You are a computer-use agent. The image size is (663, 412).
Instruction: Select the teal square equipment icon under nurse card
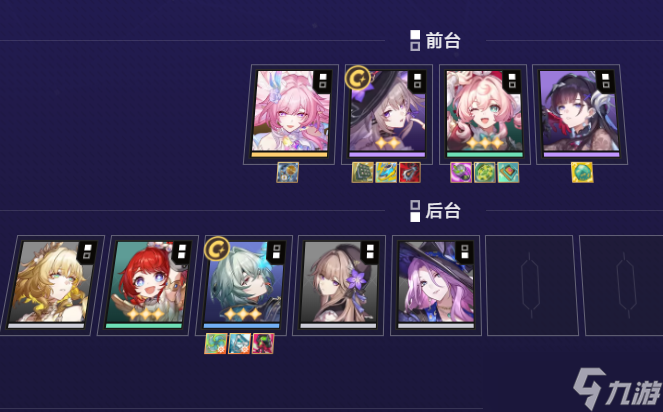508,173
